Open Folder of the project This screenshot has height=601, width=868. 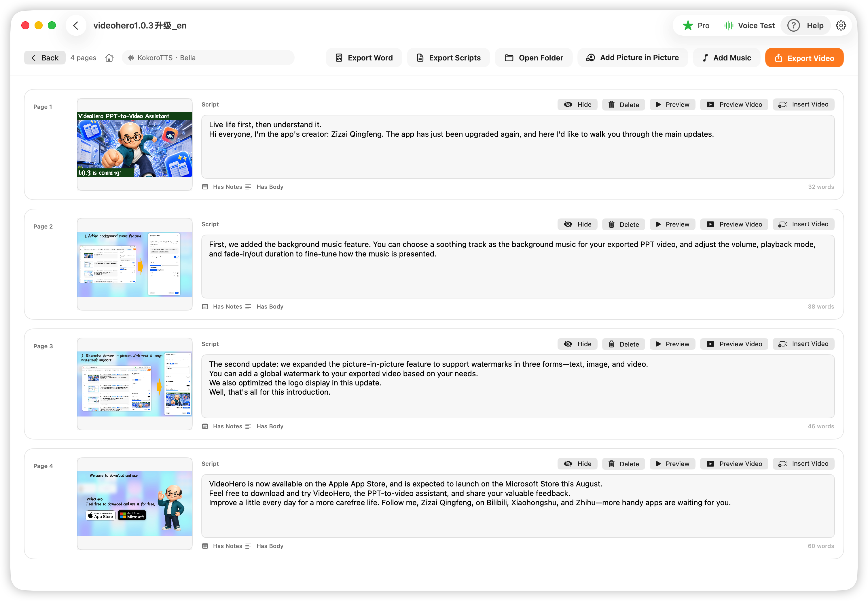(x=533, y=58)
